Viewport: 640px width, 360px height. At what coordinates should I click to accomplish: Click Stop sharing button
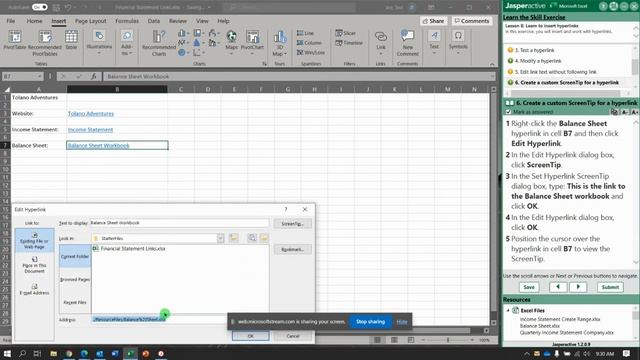[x=370, y=322]
